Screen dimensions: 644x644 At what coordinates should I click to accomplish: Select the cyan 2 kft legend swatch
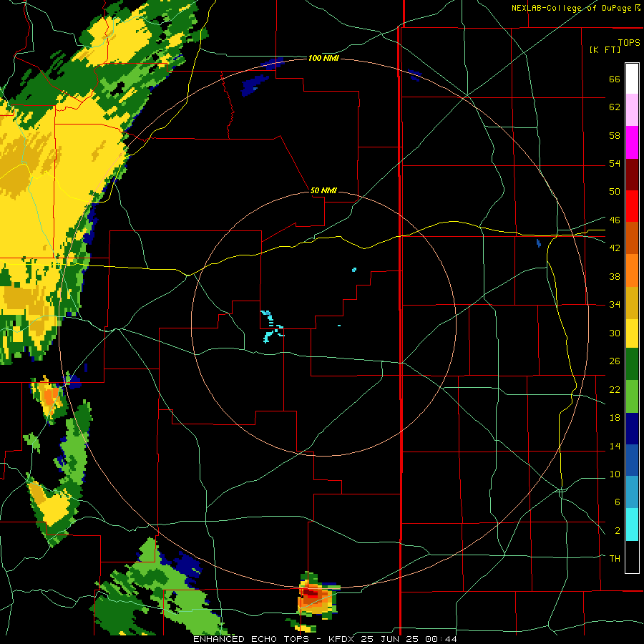pos(632,525)
